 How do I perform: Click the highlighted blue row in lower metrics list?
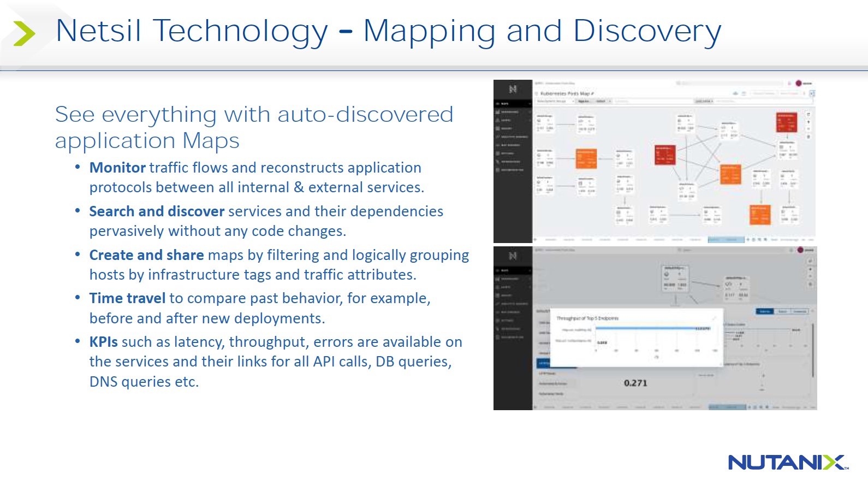544,363
